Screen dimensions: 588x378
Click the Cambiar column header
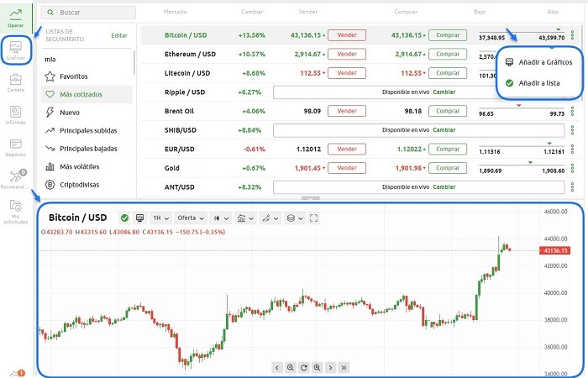pos(252,12)
